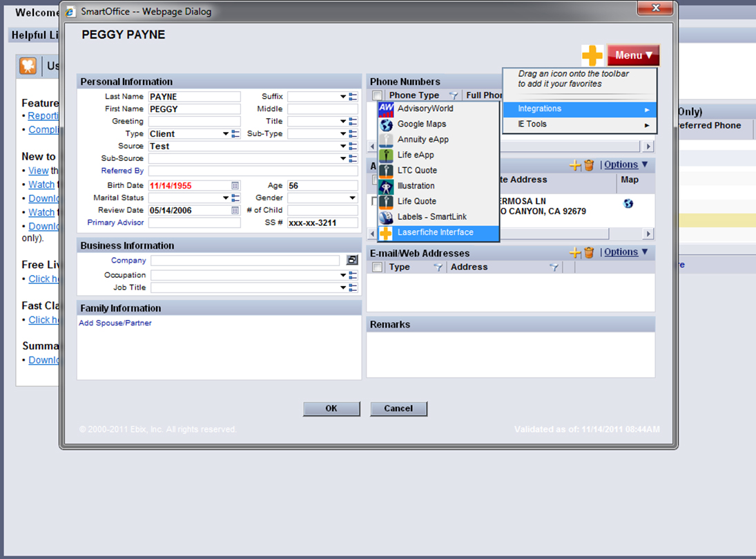Click the Cancel button
This screenshot has width=756, height=559.
pos(398,409)
